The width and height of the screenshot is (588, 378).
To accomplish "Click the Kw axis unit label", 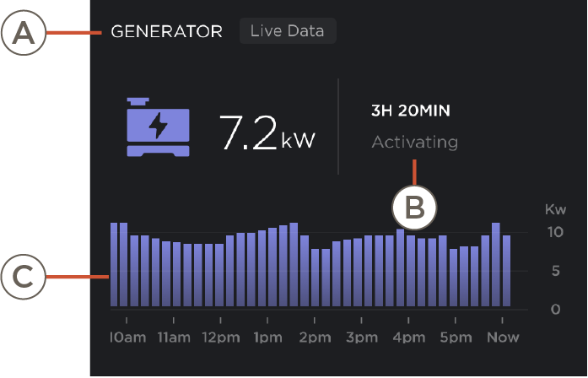I will 555,208.
